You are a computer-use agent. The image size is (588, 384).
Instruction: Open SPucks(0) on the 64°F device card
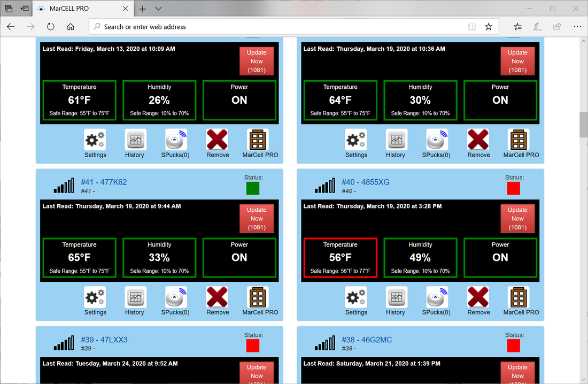(x=436, y=144)
